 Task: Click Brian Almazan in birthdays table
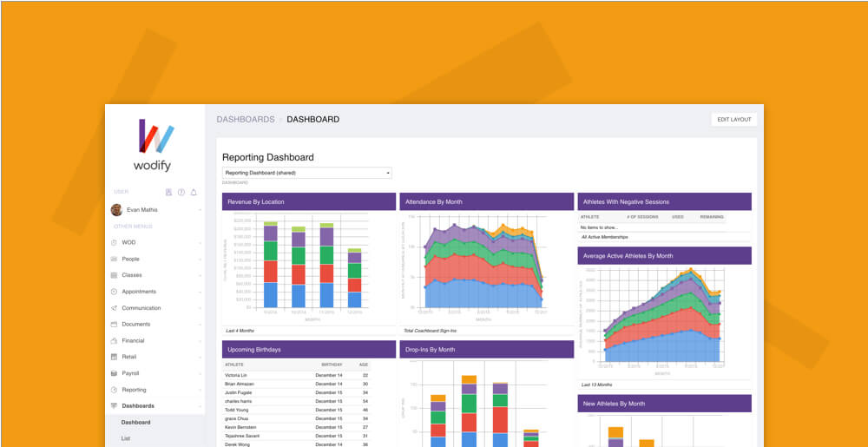pyautogui.click(x=238, y=384)
